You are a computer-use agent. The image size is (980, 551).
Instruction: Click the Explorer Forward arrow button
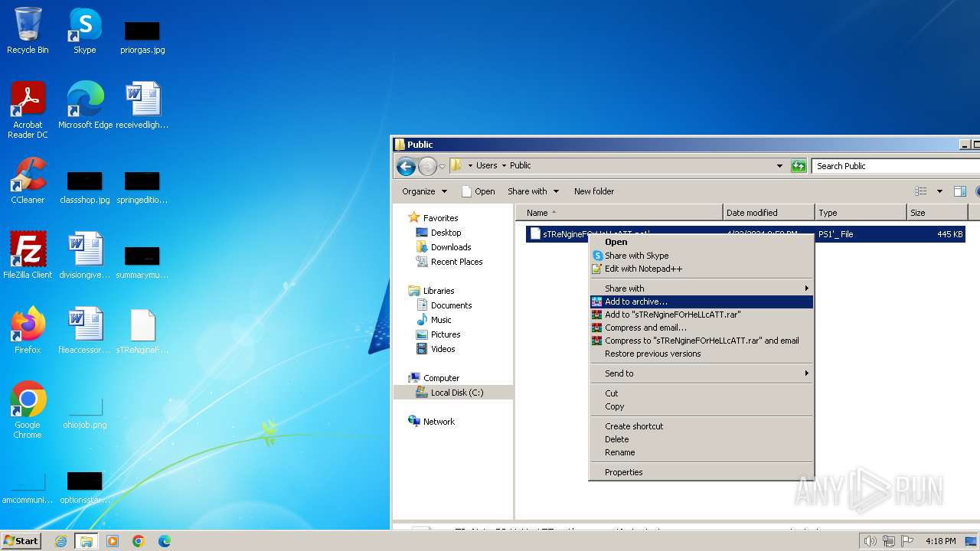point(427,166)
